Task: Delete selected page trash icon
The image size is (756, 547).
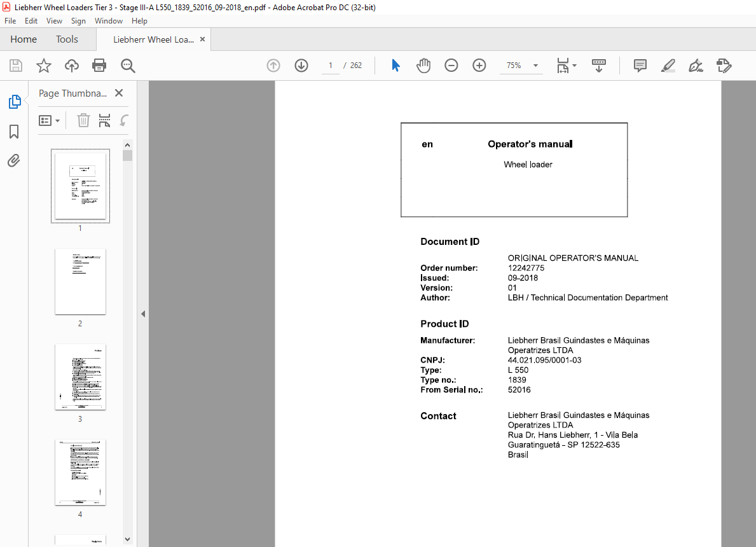Action: [x=83, y=120]
